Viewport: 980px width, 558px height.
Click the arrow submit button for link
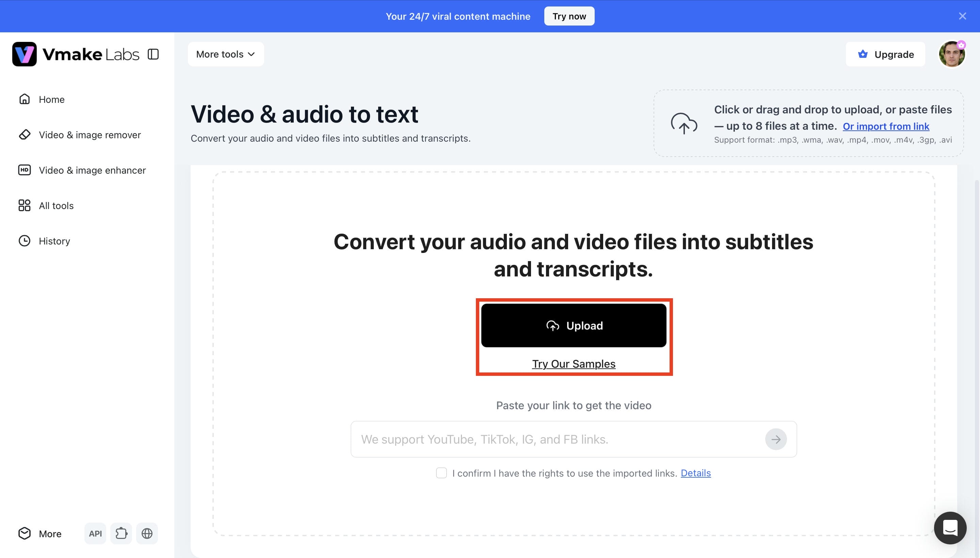click(x=776, y=439)
